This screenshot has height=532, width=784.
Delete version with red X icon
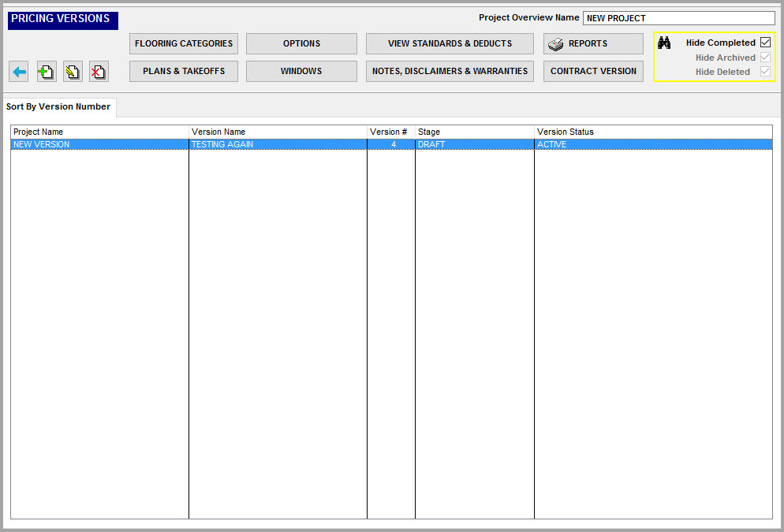point(99,72)
